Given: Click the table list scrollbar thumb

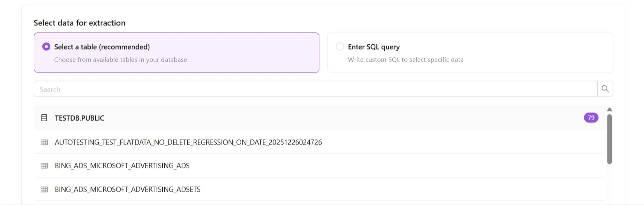Looking at the screenshot, I should (x=609, y=139).
